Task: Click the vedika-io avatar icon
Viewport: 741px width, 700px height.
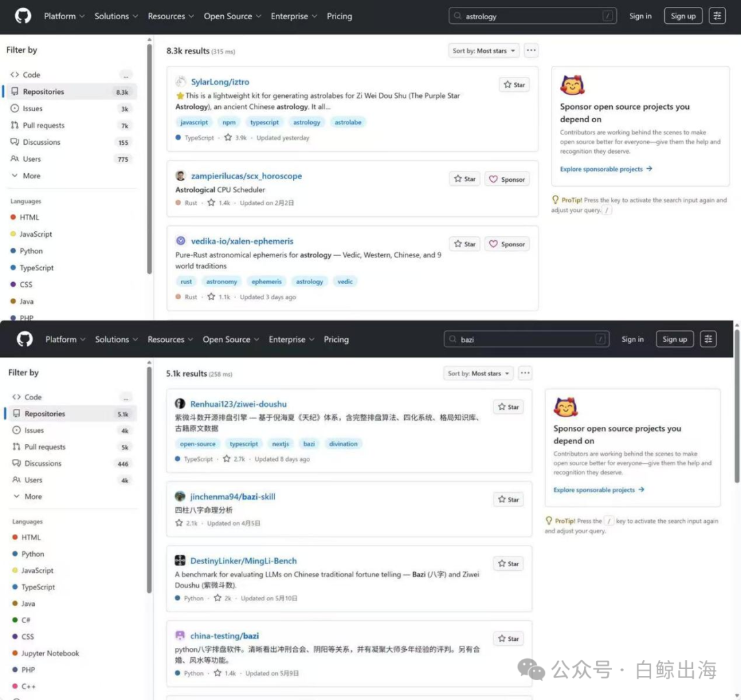Action: pyautogui.click(x=180, y=241)
